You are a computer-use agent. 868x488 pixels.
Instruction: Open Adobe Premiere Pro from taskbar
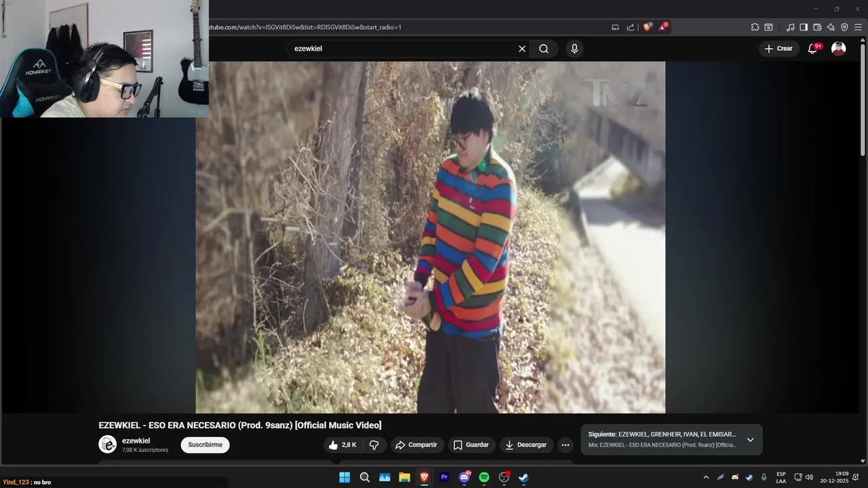click(444, 477)
